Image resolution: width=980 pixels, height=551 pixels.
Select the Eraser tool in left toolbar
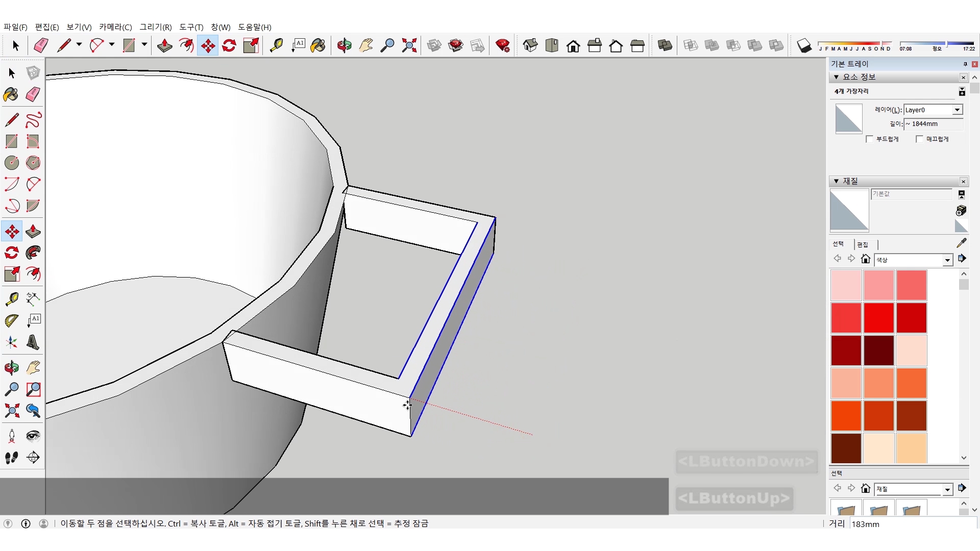click(x=33, y=94)
